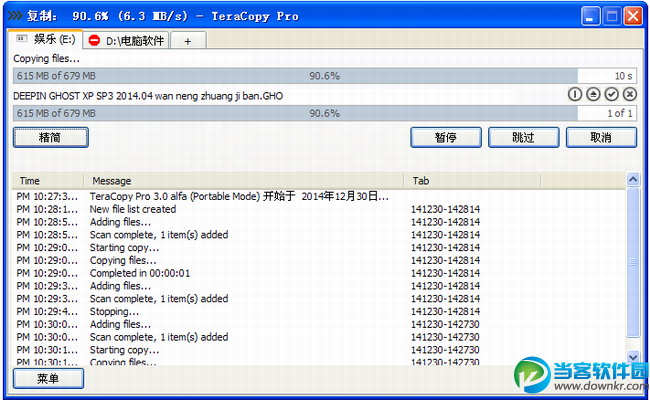Click the shutdown-after-copy power icon
The height and width of the screenshot is (400, 650).
[575, 95]
